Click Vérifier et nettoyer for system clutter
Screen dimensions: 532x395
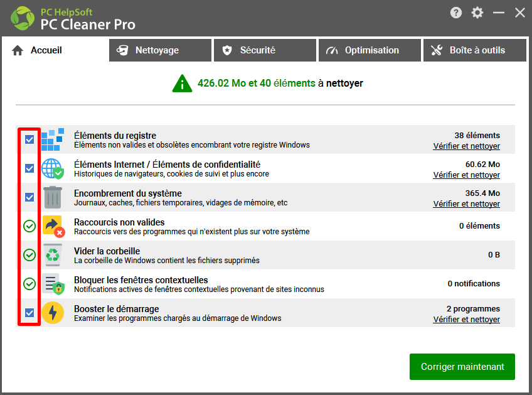coord(467,204)
